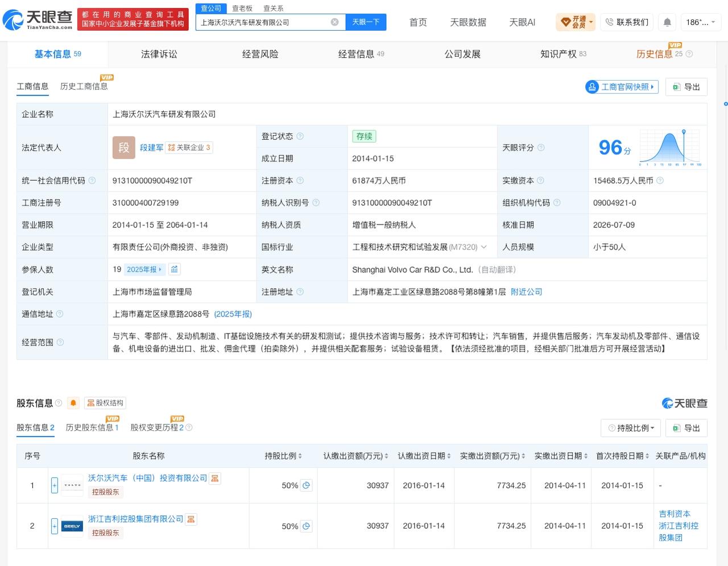The width and height of the screenshot is (728, 566).
Task: Open the pie chart icon in Geely shareholder row
Action: pyautogui.click(x=307, y=526)
